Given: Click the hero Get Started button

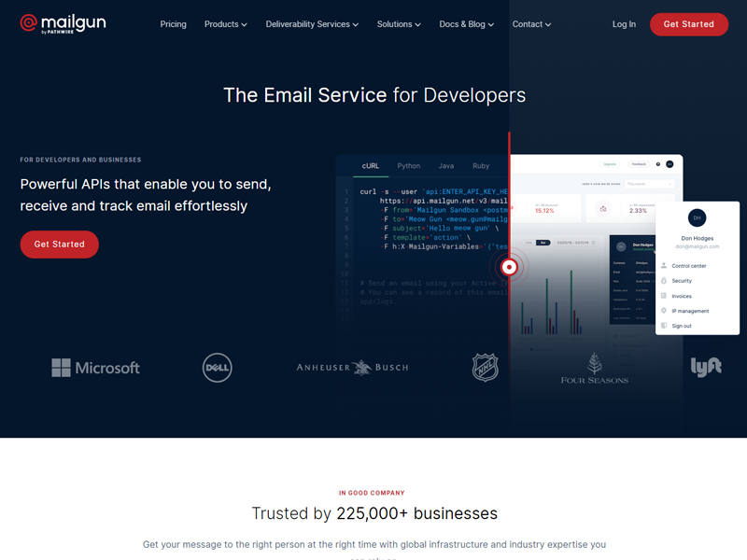Looking at the screenshot, I should 60,245.
